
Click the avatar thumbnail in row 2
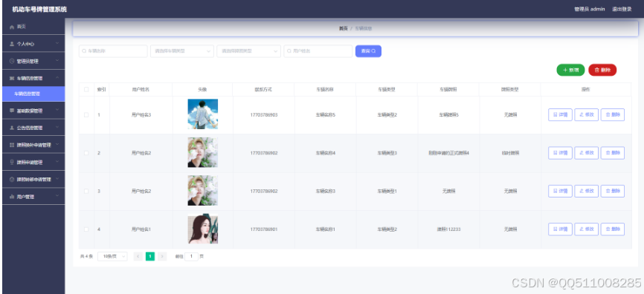coord(203,152)
